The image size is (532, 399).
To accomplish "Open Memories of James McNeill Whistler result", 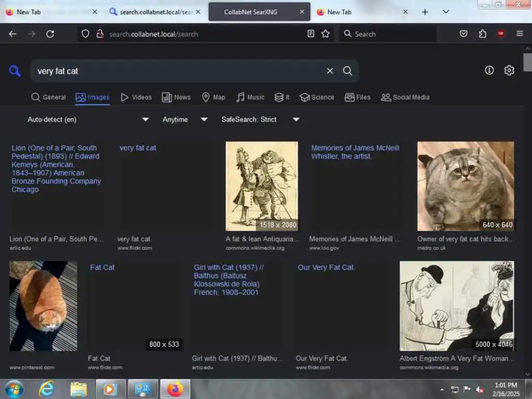I will pos(356,186).
